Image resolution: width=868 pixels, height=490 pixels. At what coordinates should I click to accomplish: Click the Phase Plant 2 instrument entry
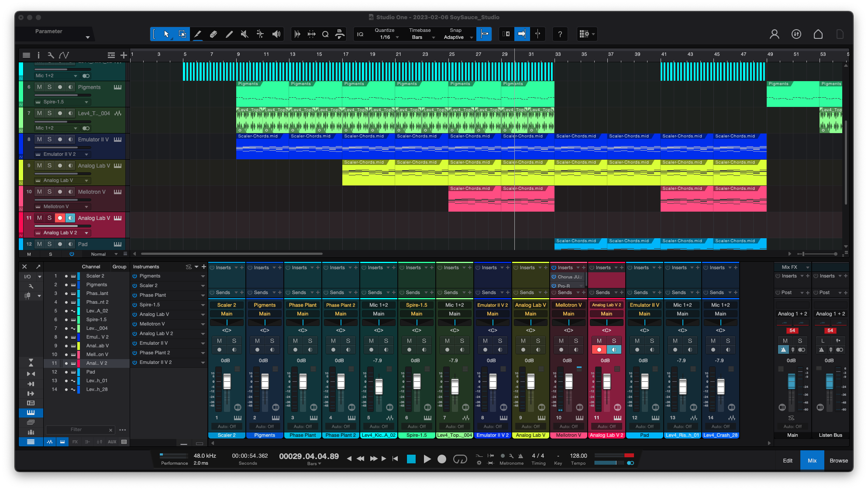155,353
